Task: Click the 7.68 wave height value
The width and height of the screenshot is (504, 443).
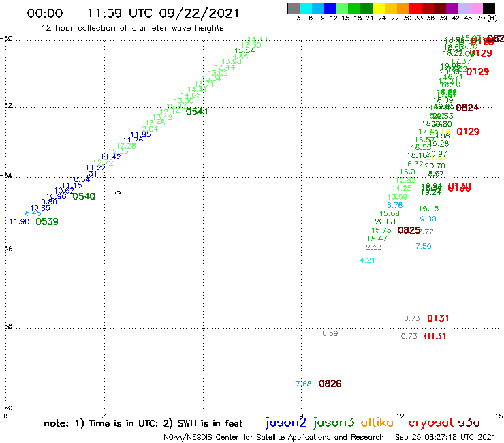Action: [x=304, y=384]
